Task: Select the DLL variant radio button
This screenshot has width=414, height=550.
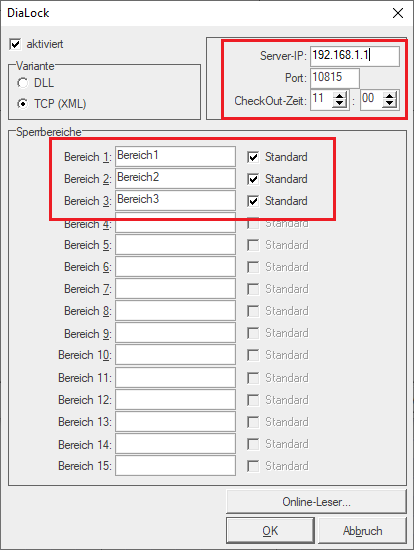Action: 23,83
